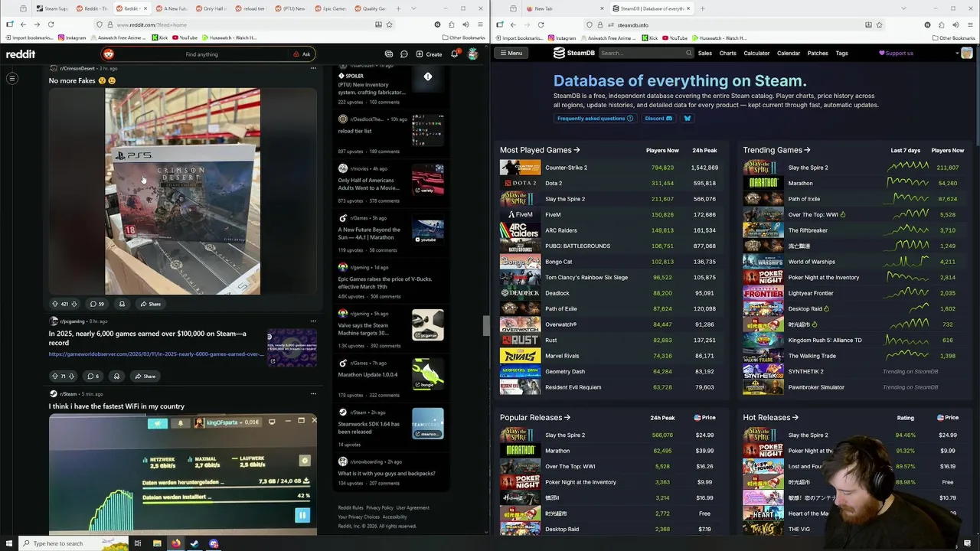Open SteamDB Charts page
The width and height of the screenshot is (980, 551).
(x=727, y=53)
